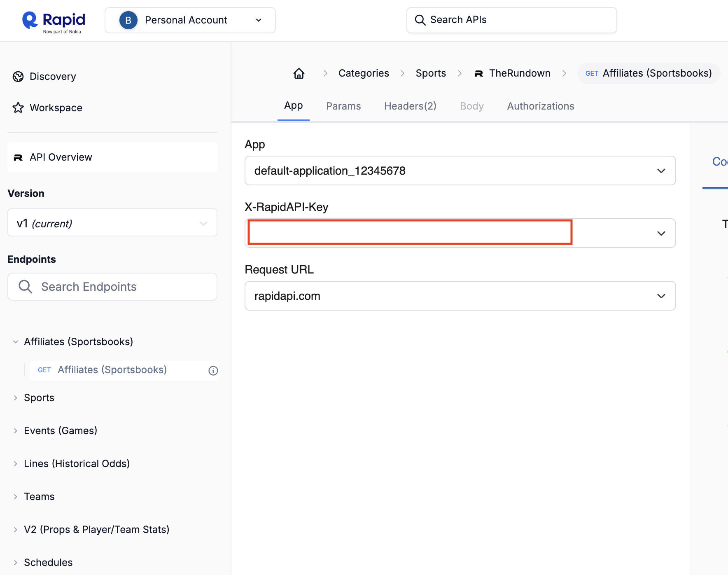
Task: Click the Discovery globe icon
Action: pyautogui.click(x=18, y=77)
